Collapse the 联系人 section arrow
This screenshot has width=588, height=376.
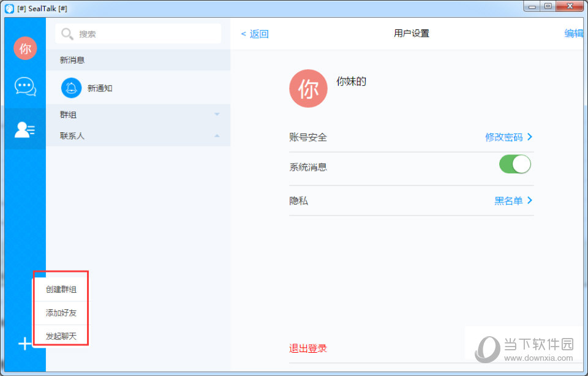click(217, 136)
